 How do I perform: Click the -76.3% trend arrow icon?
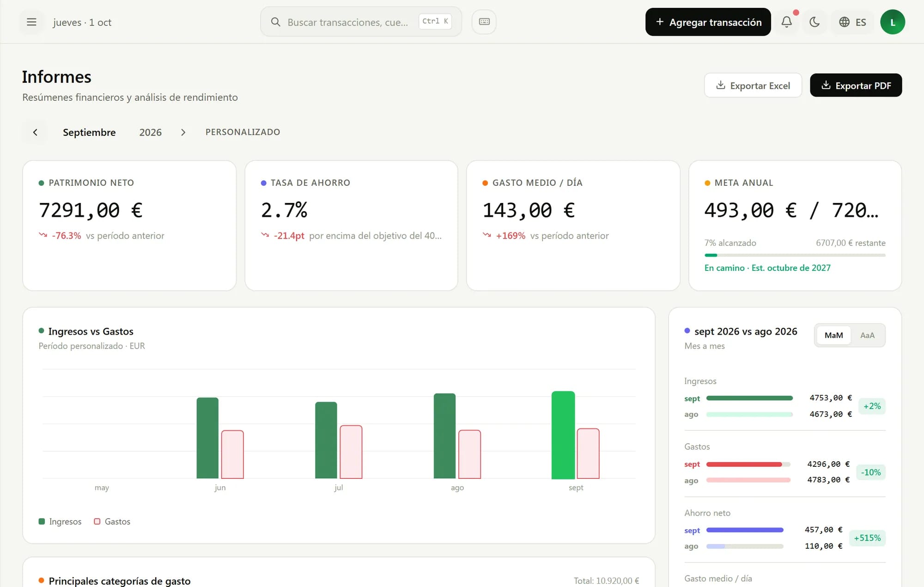point(43,235)
